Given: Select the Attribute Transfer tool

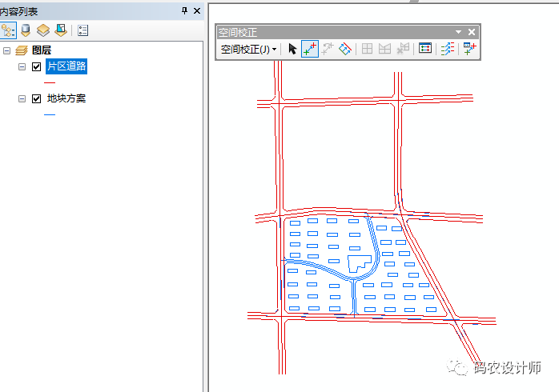Looking at the screenshot, I should tap(470, 49).
